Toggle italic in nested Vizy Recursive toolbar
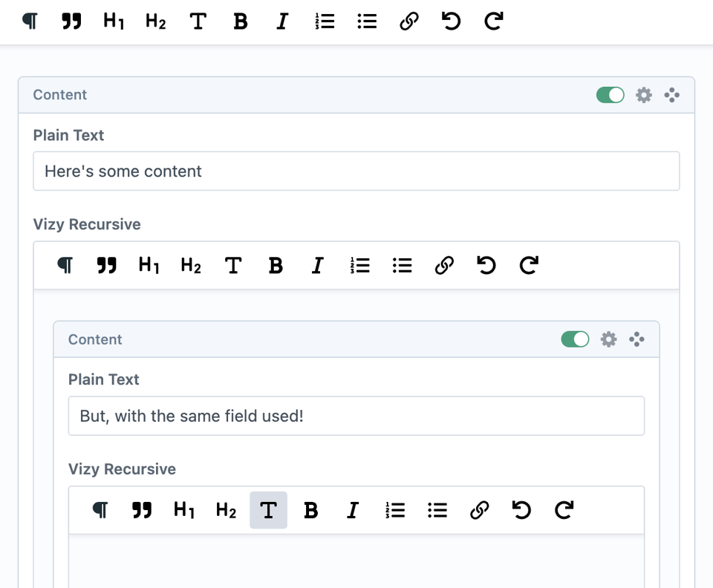 [352, 510]
